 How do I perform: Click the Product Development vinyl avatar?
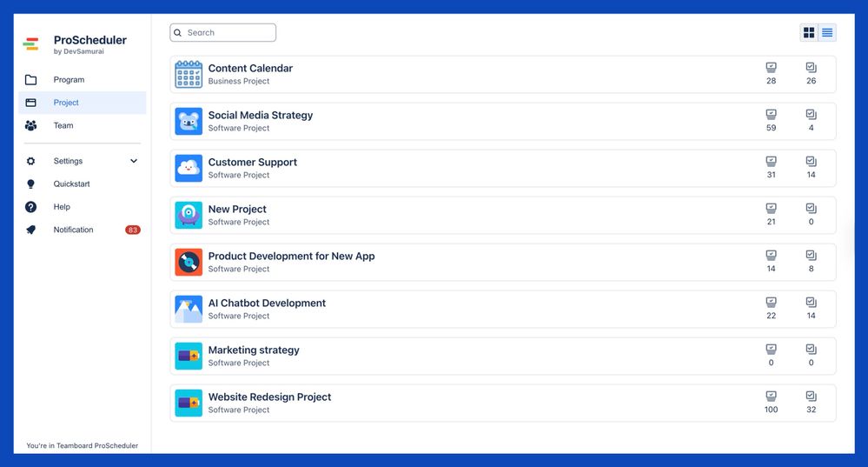[189, 262]
